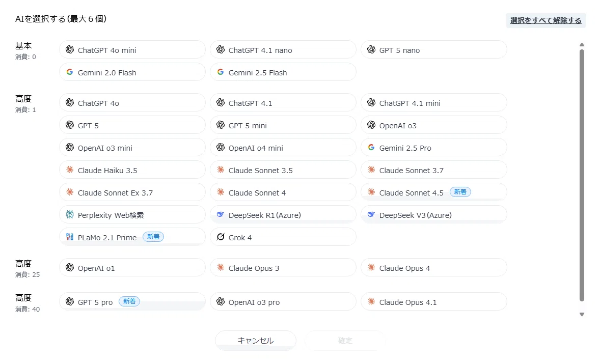
Task: Click the vertical scrollbar thumb
Action: click(582, 175)
